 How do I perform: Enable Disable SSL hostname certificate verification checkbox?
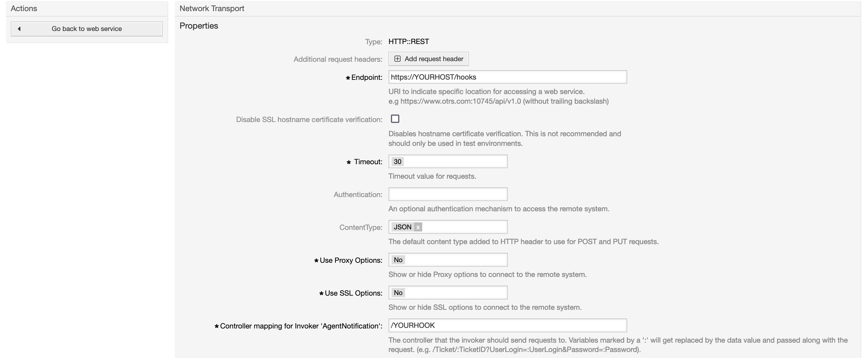(395, 119)
